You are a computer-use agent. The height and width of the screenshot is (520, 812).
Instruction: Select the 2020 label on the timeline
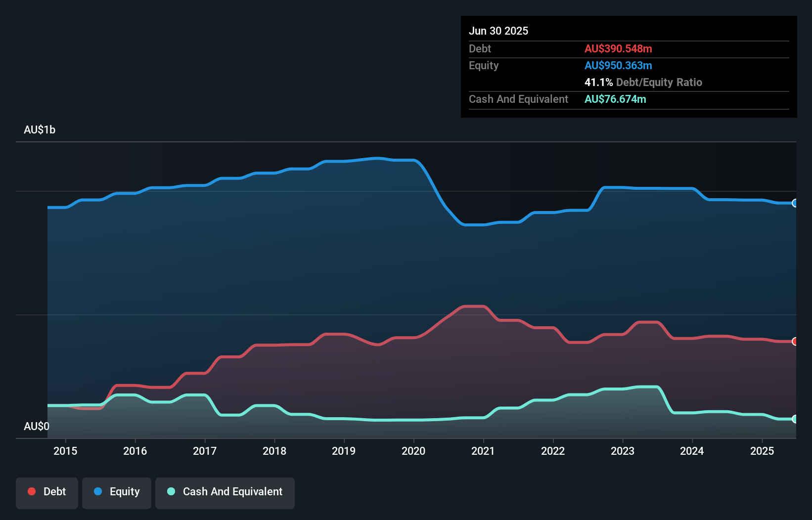413,451
